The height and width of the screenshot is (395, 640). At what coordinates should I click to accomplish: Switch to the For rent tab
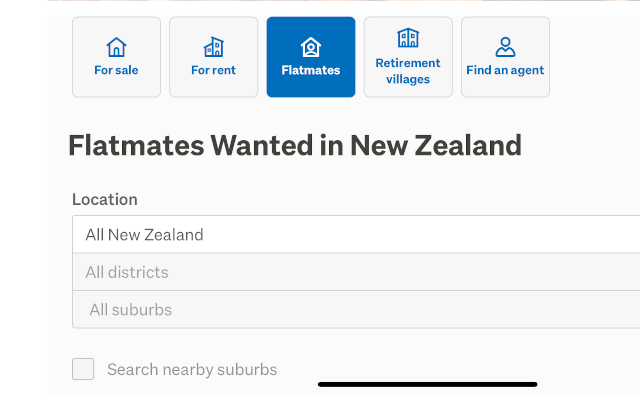(213, 57)
